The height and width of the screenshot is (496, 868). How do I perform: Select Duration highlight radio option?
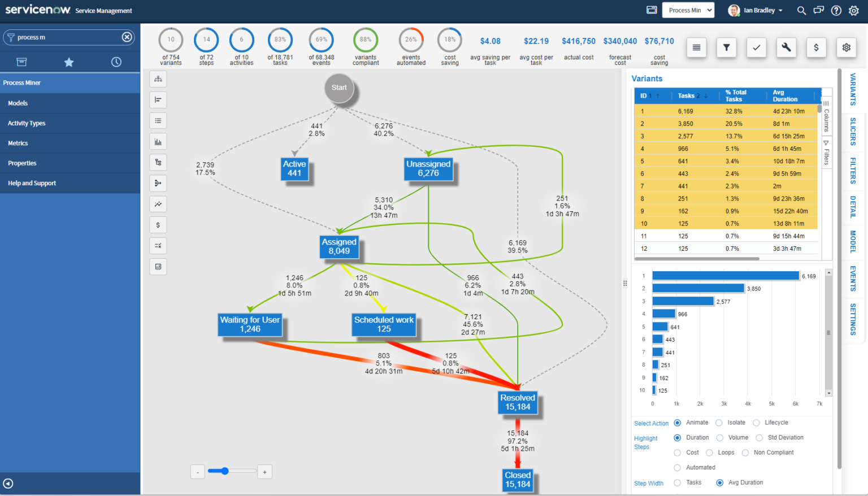tap(677, 438)
